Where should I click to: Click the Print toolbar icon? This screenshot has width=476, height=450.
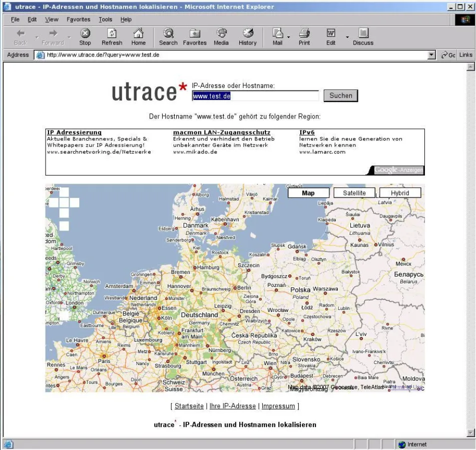tap(304, 33)
